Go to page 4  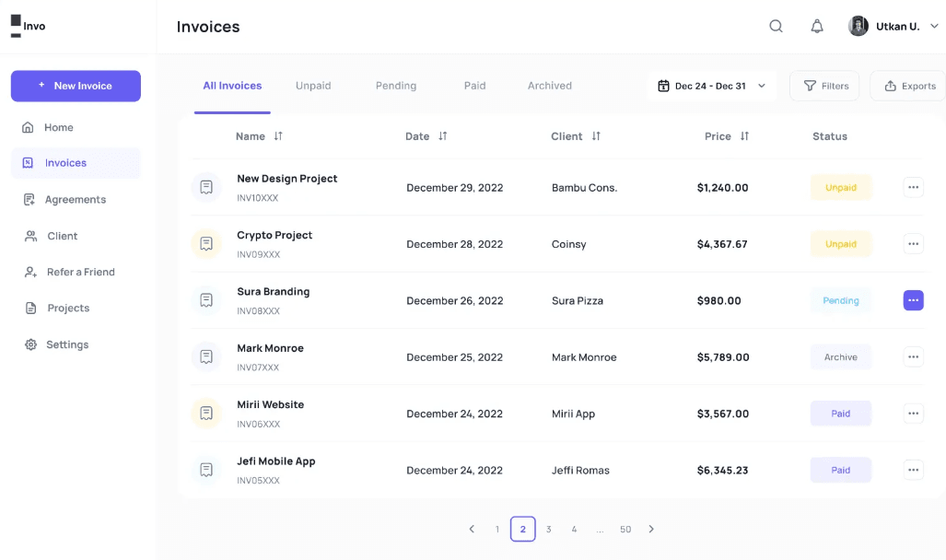[574, 530]
